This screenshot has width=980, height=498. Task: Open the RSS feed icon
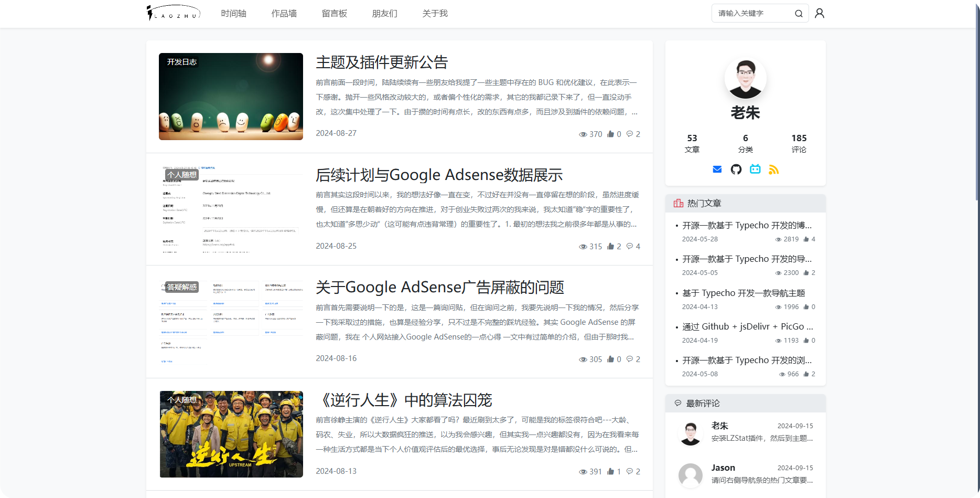(774, 169)
